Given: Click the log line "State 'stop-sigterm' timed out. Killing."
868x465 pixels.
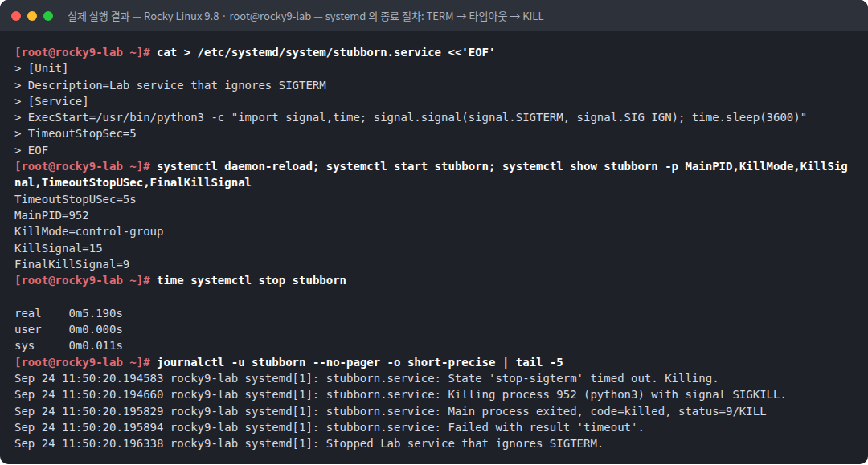Looking at the screenshot, I should coord(366,378).
